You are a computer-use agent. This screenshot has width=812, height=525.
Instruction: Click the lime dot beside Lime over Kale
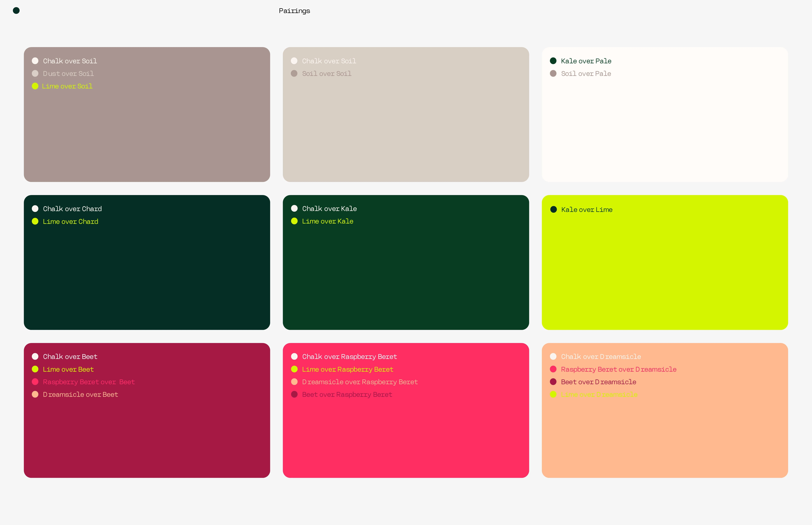click(x=294, y=221)
